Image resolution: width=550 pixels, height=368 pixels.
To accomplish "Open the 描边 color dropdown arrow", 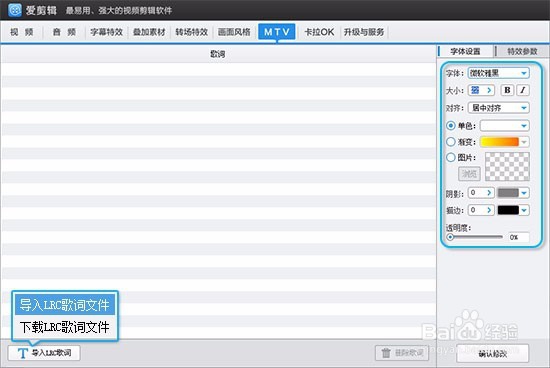I will click(524, 210).
